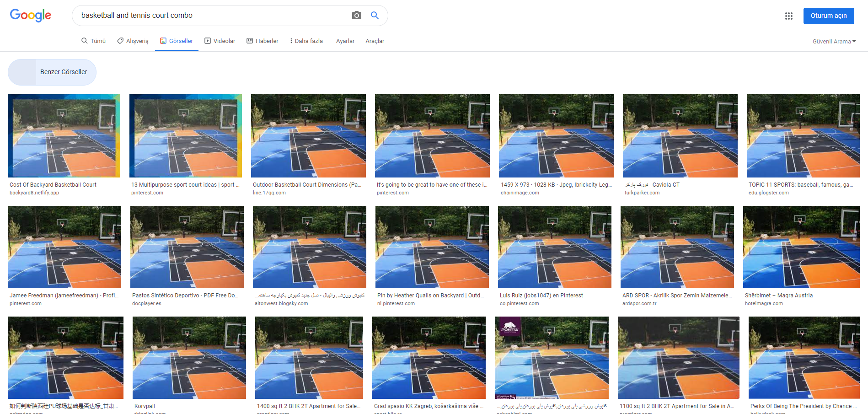Switch to the Tümü tab
Viewport: 868px width, 414px height.
pos(93,41)
